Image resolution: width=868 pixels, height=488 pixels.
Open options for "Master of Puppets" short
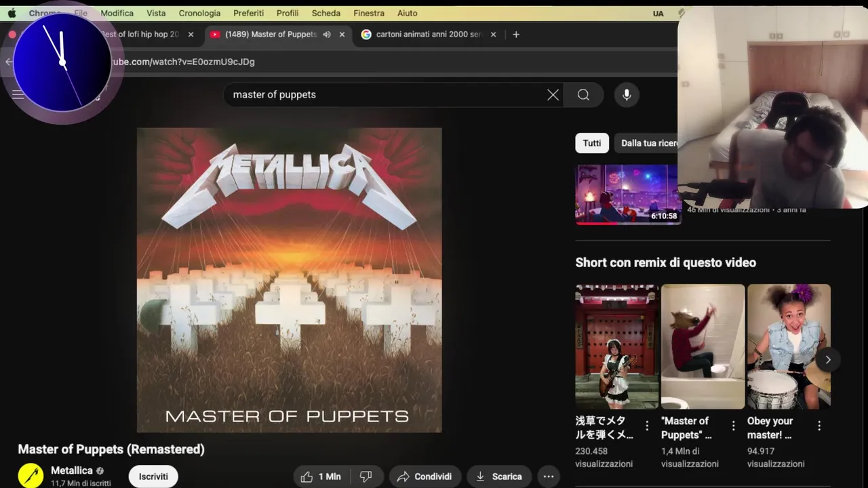click(733, 426)
